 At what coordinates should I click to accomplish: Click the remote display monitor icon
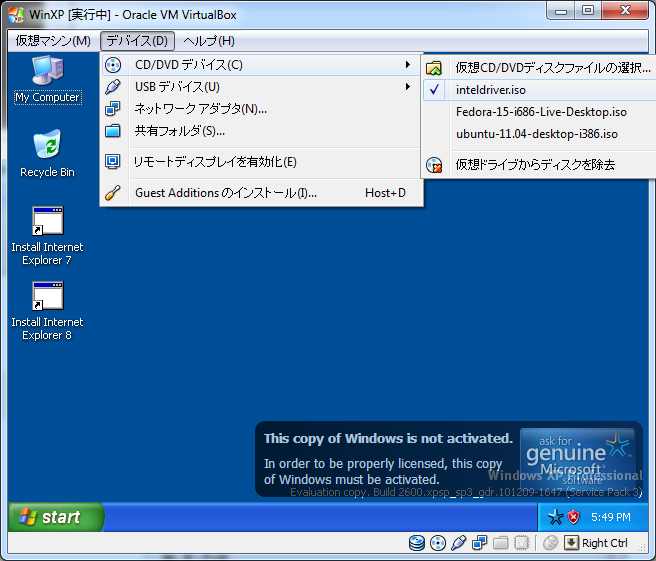pos(113,161)
